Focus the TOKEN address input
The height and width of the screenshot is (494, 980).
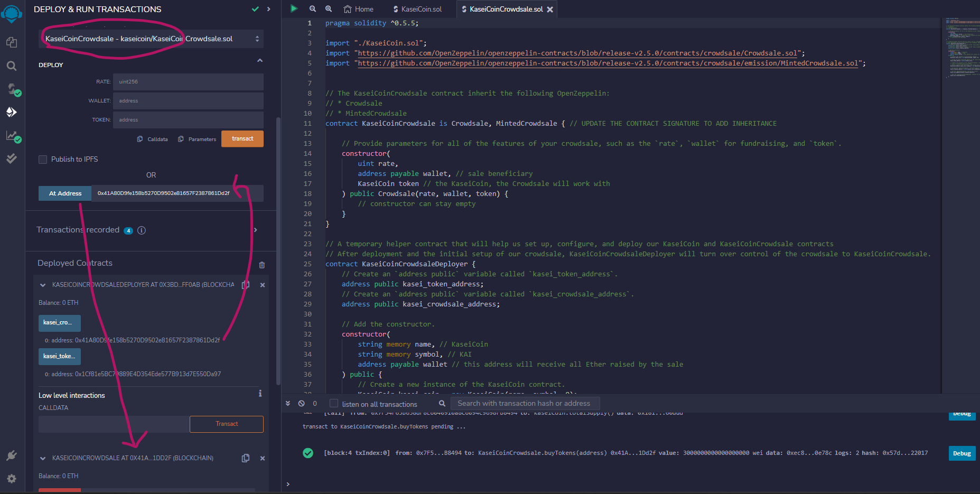coord(188,120)
